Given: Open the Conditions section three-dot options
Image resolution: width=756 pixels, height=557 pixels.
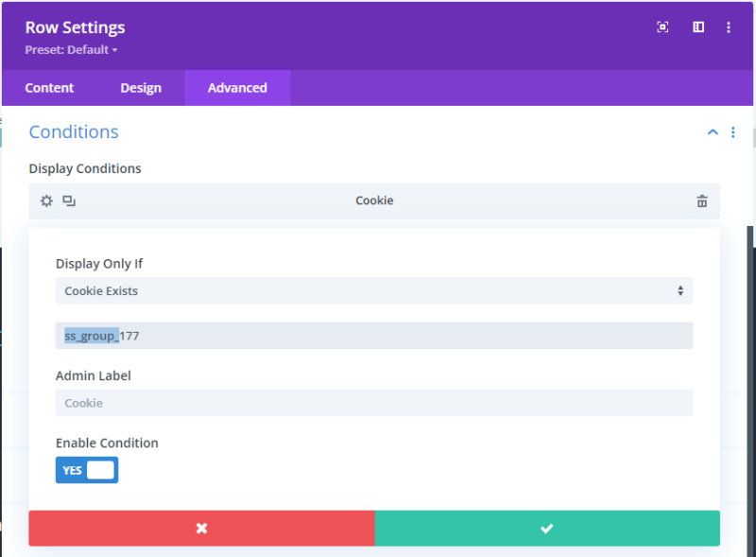Looking at the screenshot, I should [x=733, y=132].
